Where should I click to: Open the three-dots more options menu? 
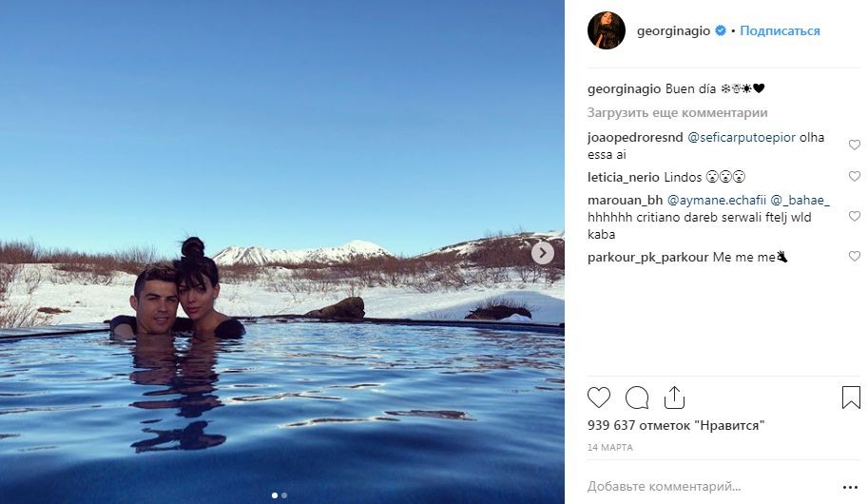(x=850, y=488)
